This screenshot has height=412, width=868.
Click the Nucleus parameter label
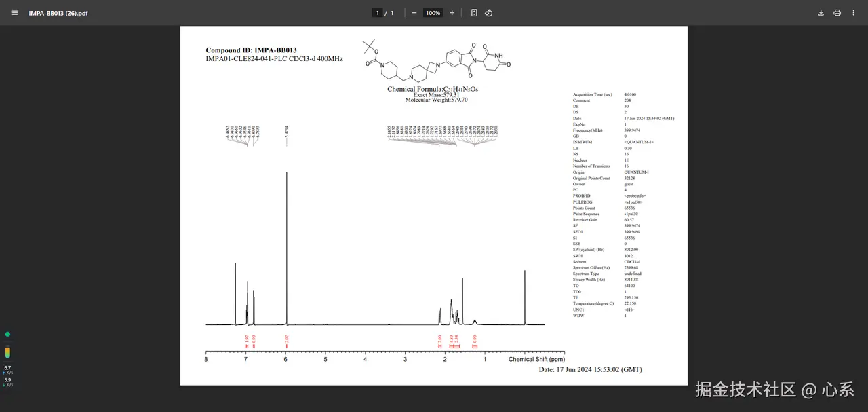tap(580, 160)
